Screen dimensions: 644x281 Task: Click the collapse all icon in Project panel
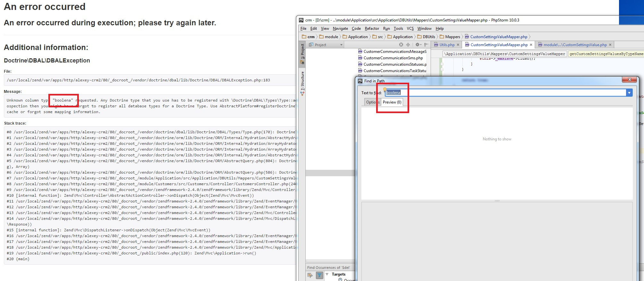point(408,45)
